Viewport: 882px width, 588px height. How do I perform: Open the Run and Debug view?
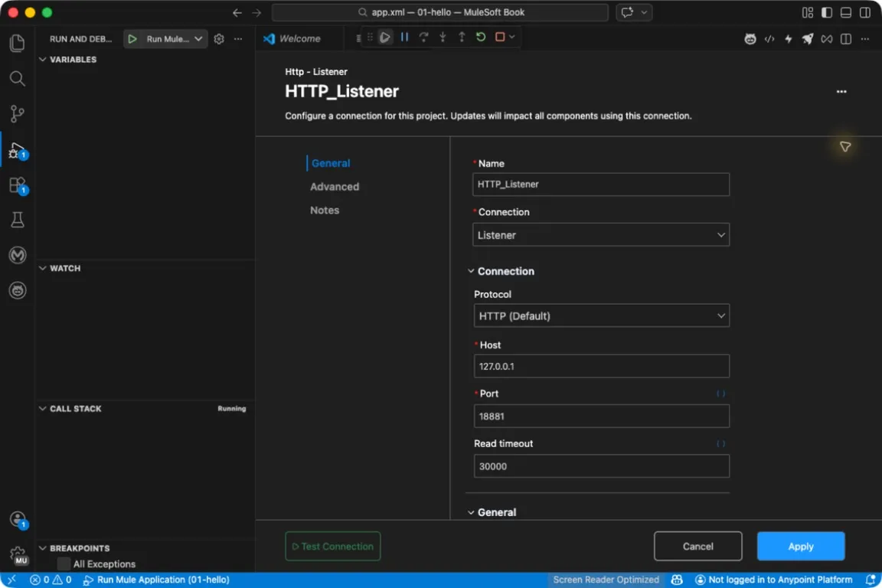[18, 149]
